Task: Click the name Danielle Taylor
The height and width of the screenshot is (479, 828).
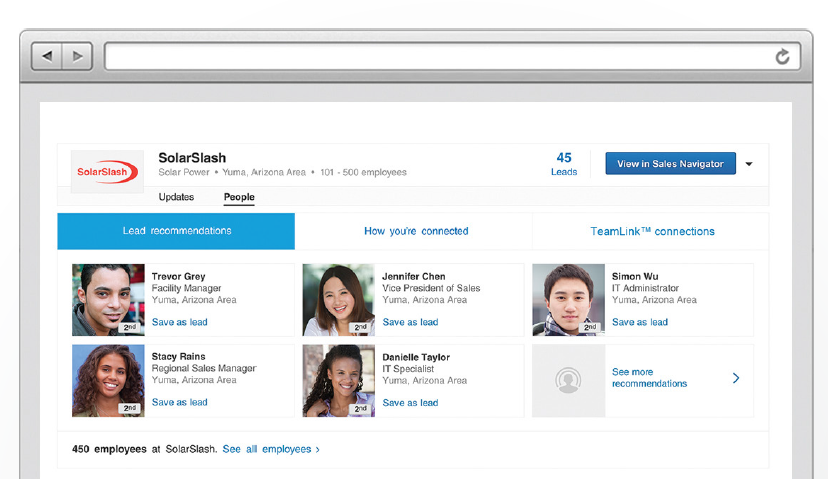Action: point(416,357)
